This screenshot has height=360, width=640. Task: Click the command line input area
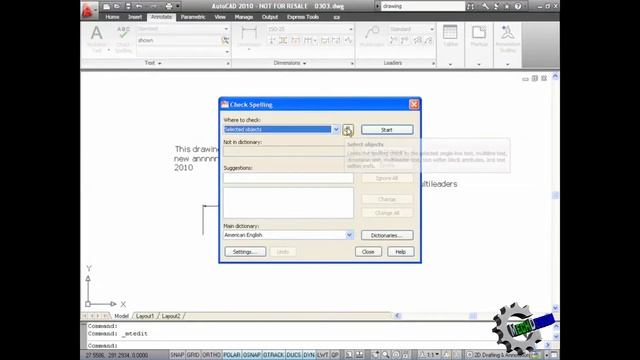coord(286,346)
